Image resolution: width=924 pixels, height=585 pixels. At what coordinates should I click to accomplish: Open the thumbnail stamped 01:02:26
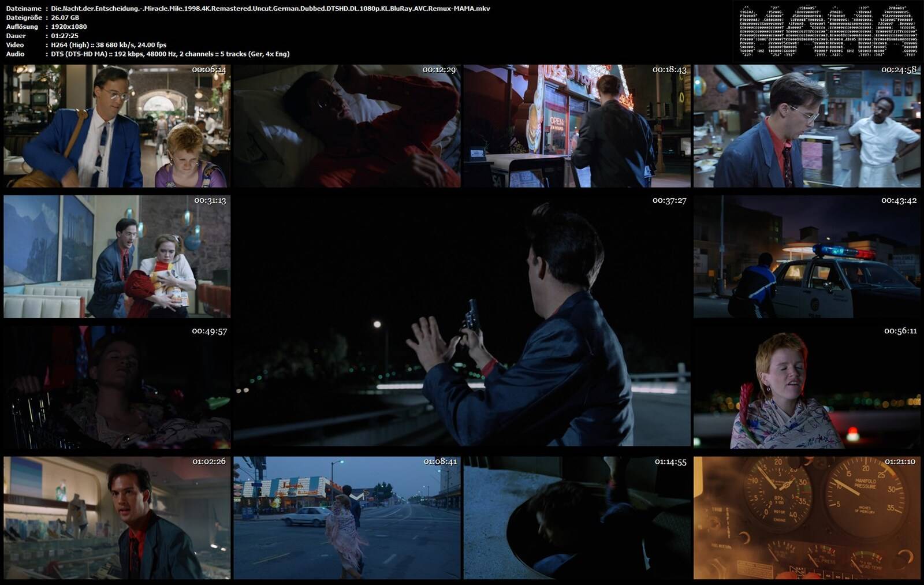117,518
